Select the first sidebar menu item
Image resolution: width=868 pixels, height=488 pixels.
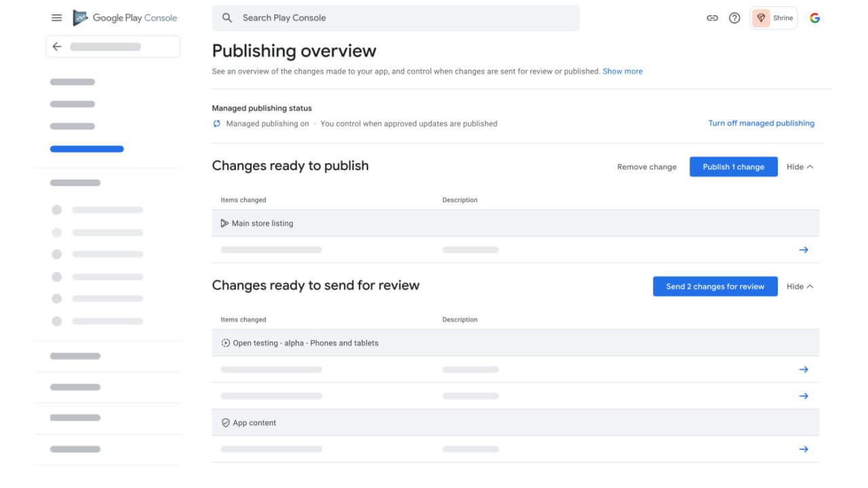click(x=73, y=82)
